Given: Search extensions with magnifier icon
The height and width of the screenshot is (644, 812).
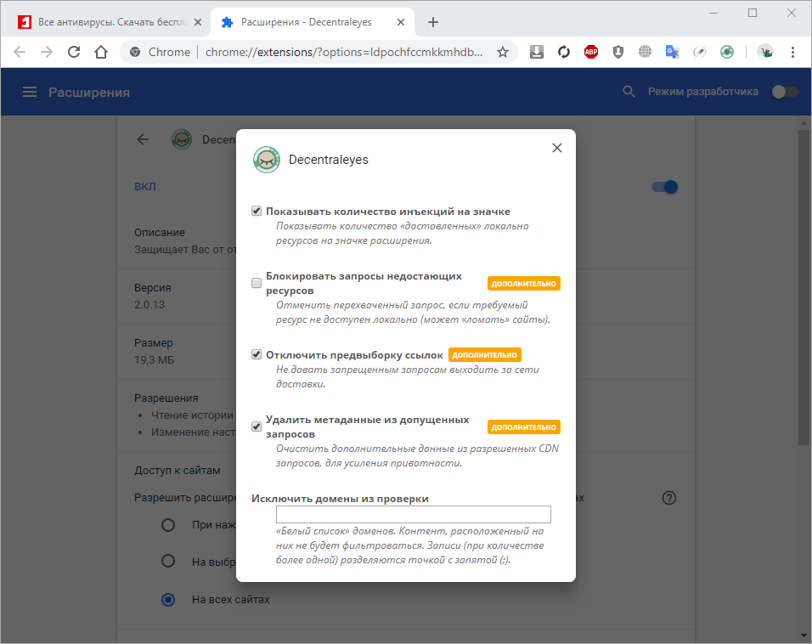Looking at the screenshot, I should click(629, 92).
